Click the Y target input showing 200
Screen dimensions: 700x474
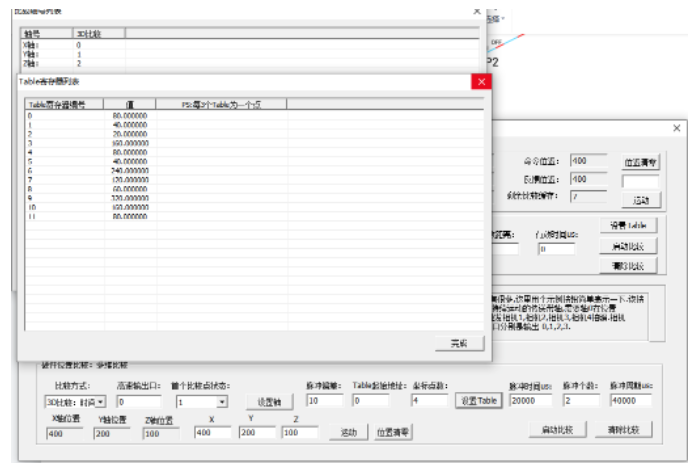[257, 432]
